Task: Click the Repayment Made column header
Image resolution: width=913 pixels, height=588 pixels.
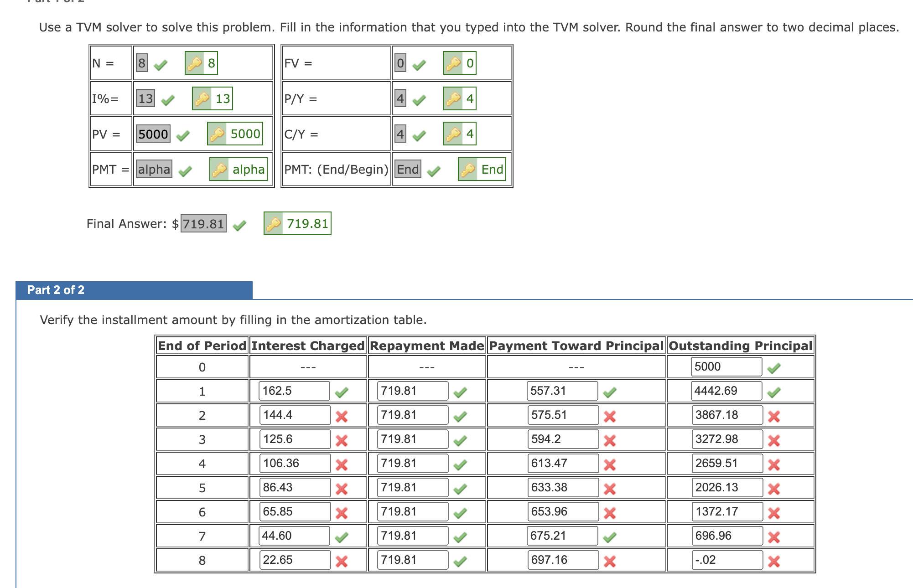Action: [427, 346]
